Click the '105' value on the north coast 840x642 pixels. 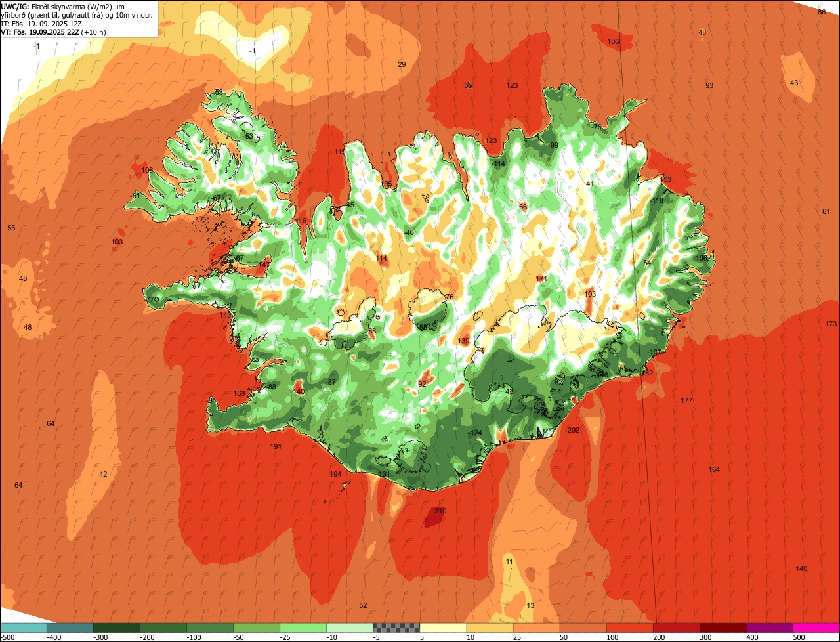point(386,184)
